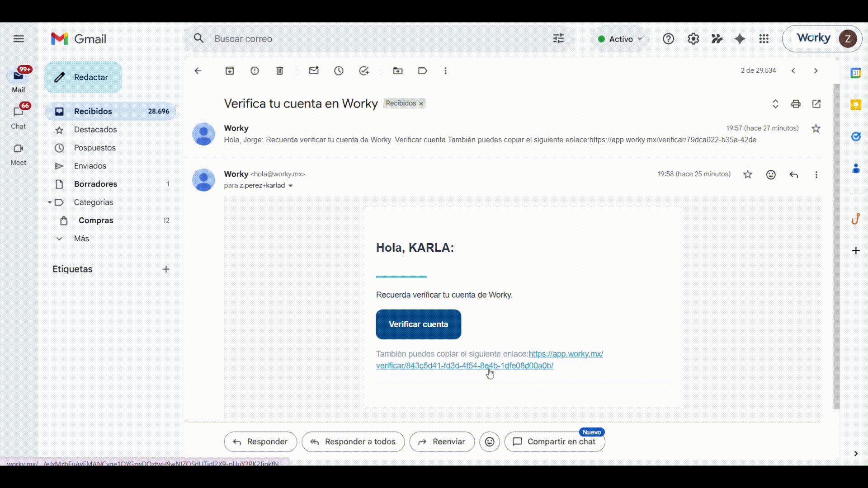Open the Google apps grid
Image resolution: width=868 pixels, height=488 pixels.
point(764,39)
